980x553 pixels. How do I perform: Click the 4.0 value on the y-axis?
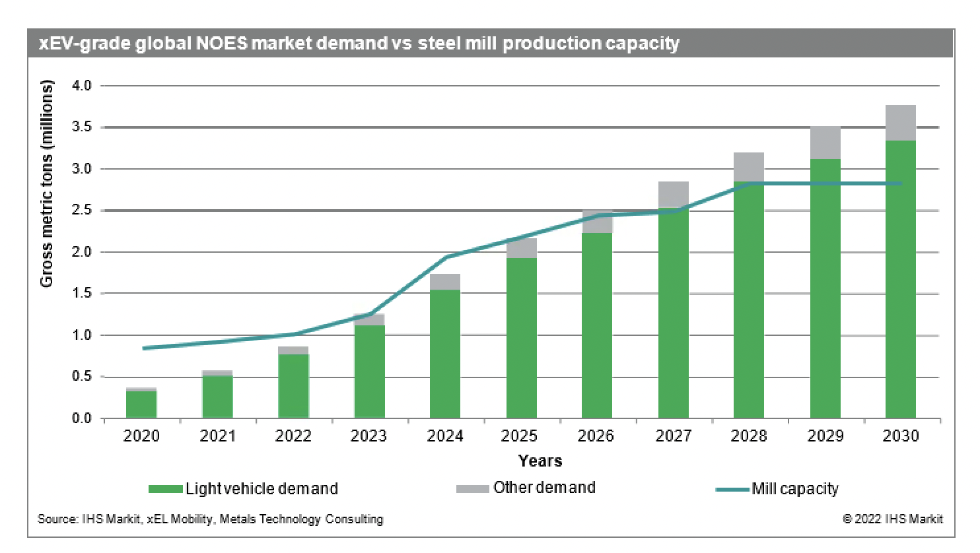point(82,86)
